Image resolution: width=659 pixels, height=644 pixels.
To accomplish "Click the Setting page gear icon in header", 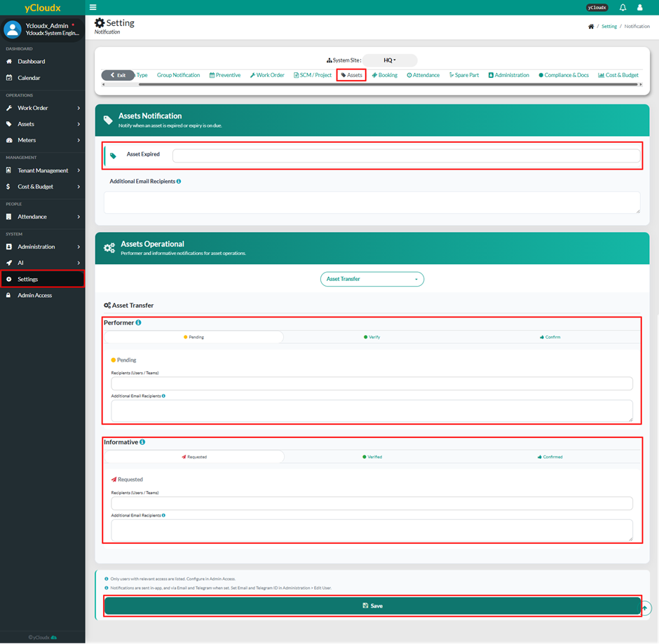I will pos(100,22).
